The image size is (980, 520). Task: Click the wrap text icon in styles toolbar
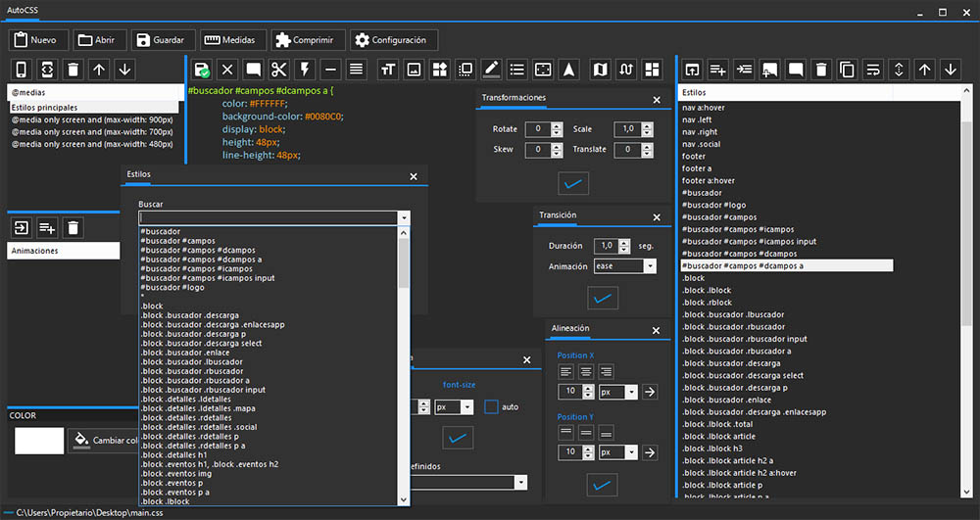[873, 70]
